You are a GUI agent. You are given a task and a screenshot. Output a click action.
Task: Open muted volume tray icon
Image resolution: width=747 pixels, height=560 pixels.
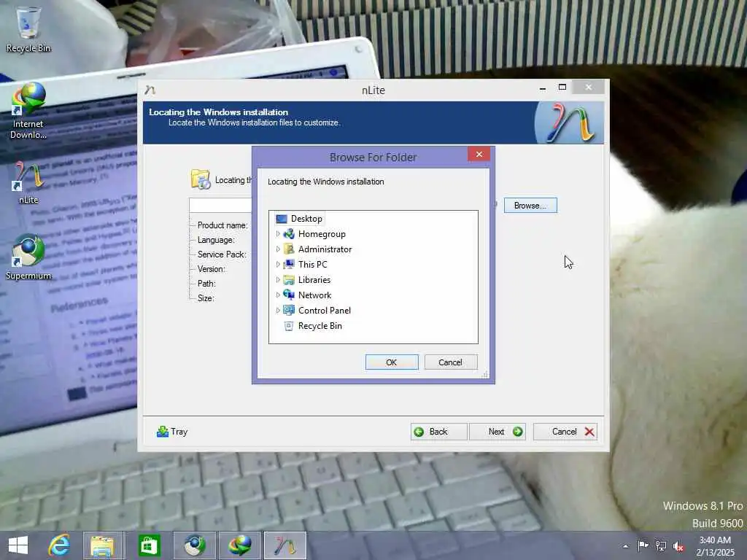click(x=678, y=546)
